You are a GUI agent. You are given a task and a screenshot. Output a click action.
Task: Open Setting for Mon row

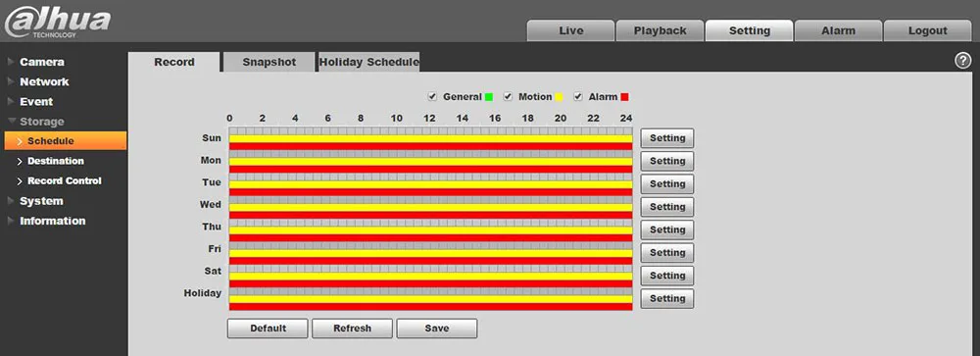pyautogui.click(x=666, y=161)
